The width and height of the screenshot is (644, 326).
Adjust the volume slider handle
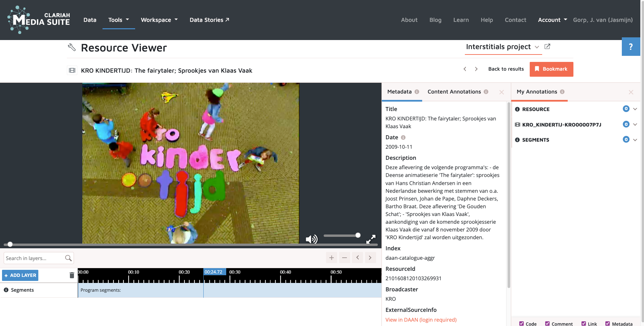click(358, 235)
